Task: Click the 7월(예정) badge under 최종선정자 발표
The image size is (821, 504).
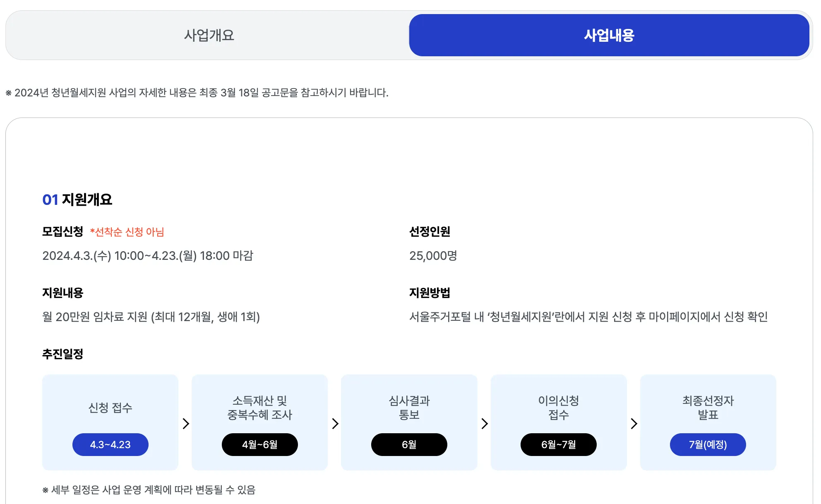Action: [x=708, y=444]
